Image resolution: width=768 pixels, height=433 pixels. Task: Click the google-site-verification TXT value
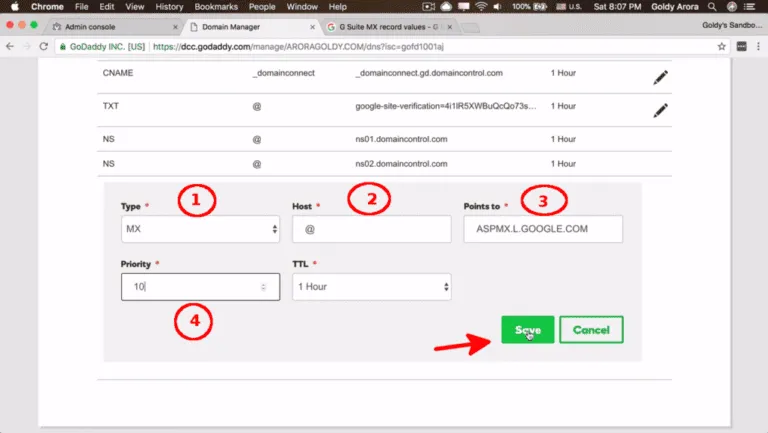coord(446,106)
